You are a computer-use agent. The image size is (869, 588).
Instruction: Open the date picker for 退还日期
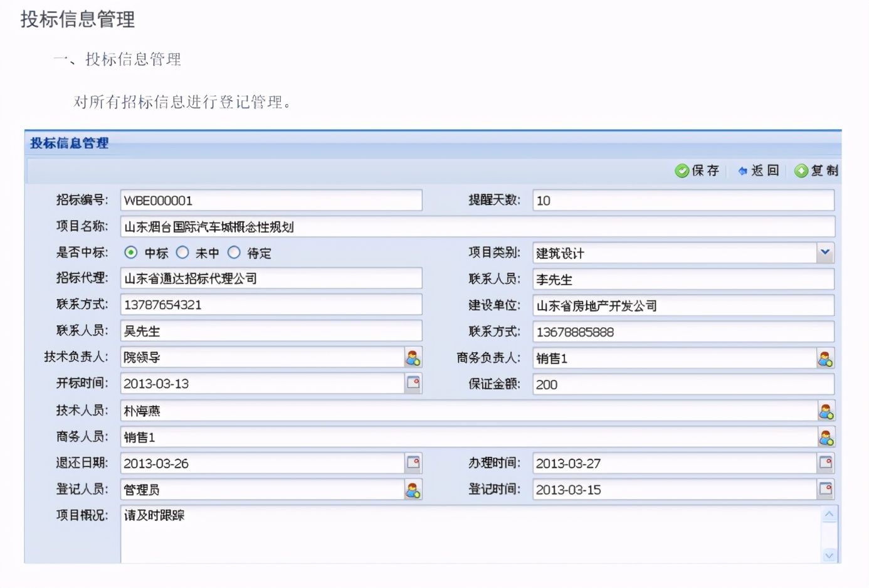pyautogui.click(x=413, y=463)
